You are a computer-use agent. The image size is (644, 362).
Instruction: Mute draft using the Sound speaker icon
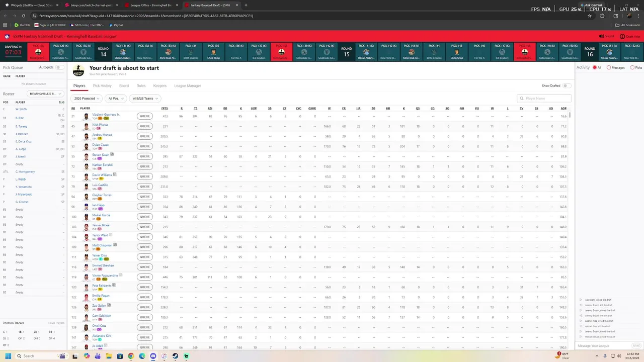(x=601, y=36)
